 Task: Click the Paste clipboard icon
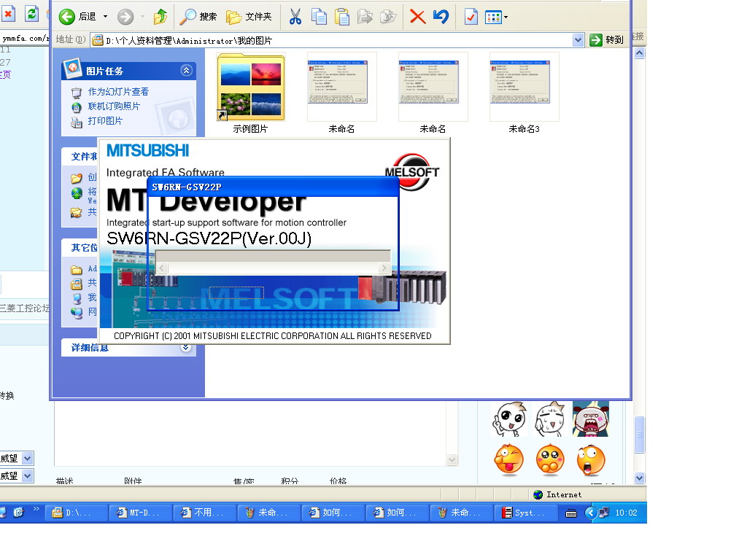(341, 17)
